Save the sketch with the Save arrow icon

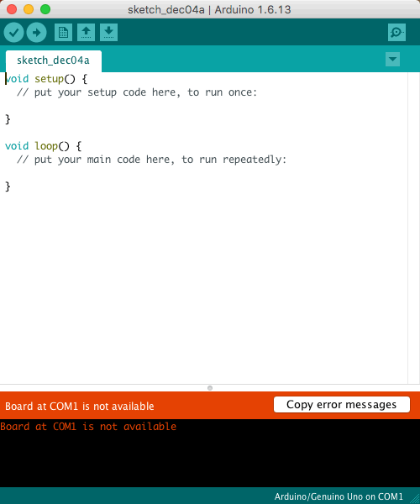tap(108, 32)
